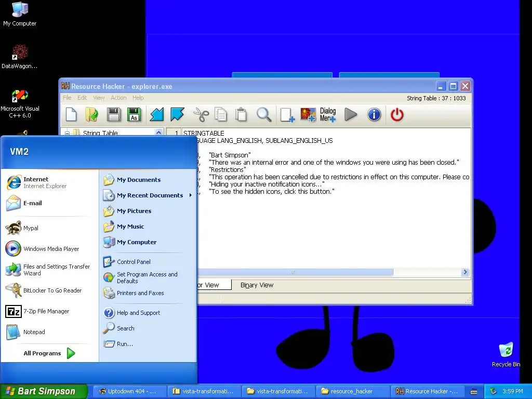Open Search from the Start menu
Viewport: 532px width, 399px height.
tap(148, 328)
